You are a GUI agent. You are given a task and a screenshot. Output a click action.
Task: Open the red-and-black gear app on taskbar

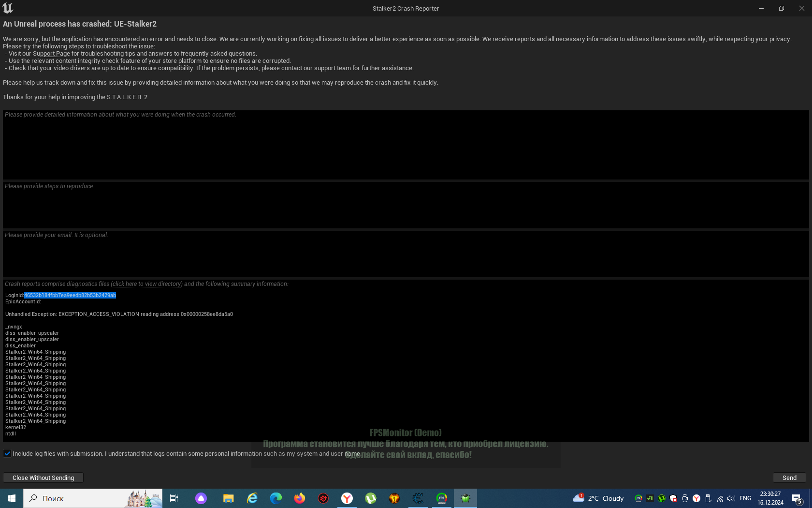(x=323, y=498)
